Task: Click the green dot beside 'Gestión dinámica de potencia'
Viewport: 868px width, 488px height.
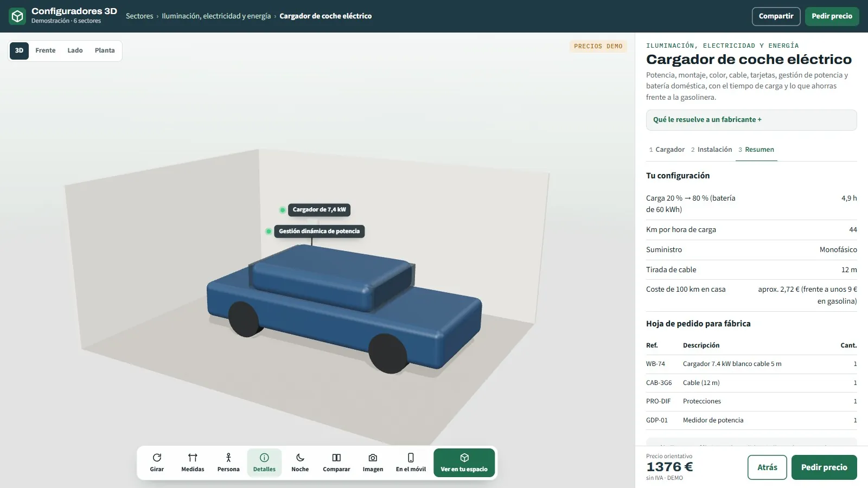Action: tap(269, 232)
